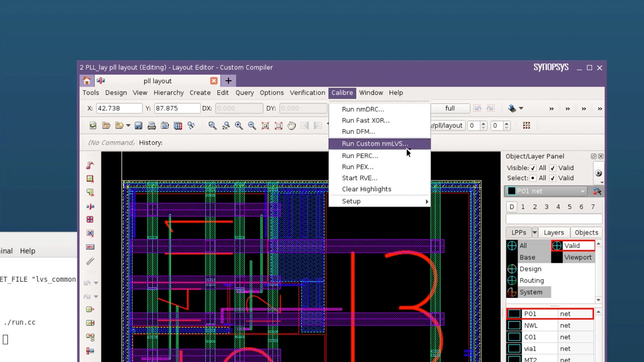Click the abc label tool icon

90,247
